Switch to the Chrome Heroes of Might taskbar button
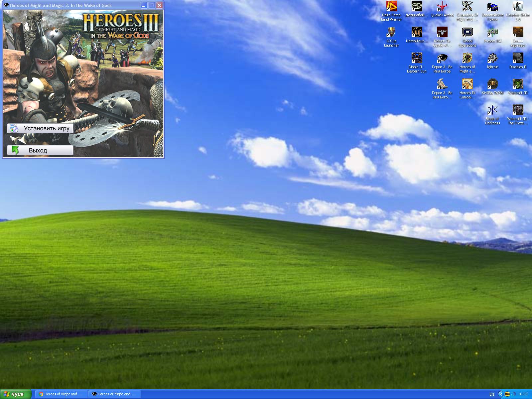 (61, 394)
